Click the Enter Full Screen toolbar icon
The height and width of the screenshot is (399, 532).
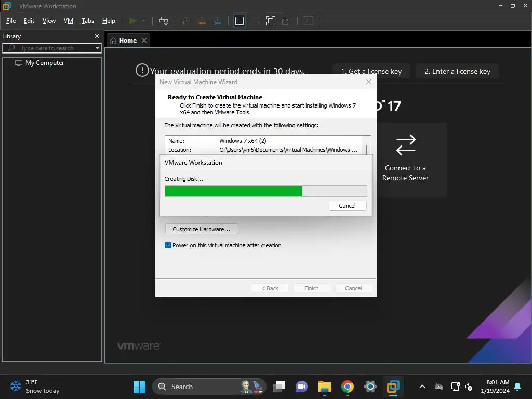[x=270, y=21]
